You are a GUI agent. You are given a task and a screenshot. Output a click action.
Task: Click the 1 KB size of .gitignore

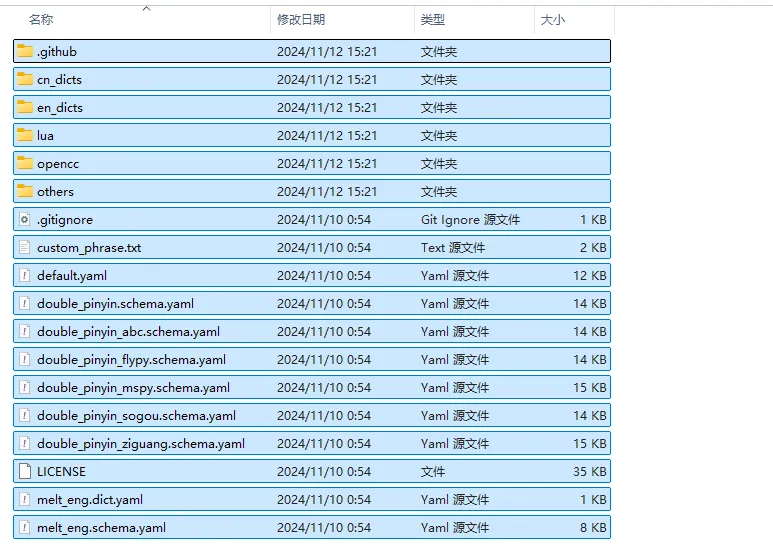point(593,220)
